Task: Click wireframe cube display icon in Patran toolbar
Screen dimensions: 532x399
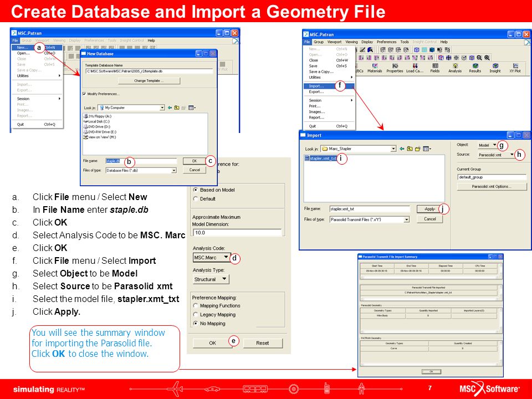Action: [416, 50]
